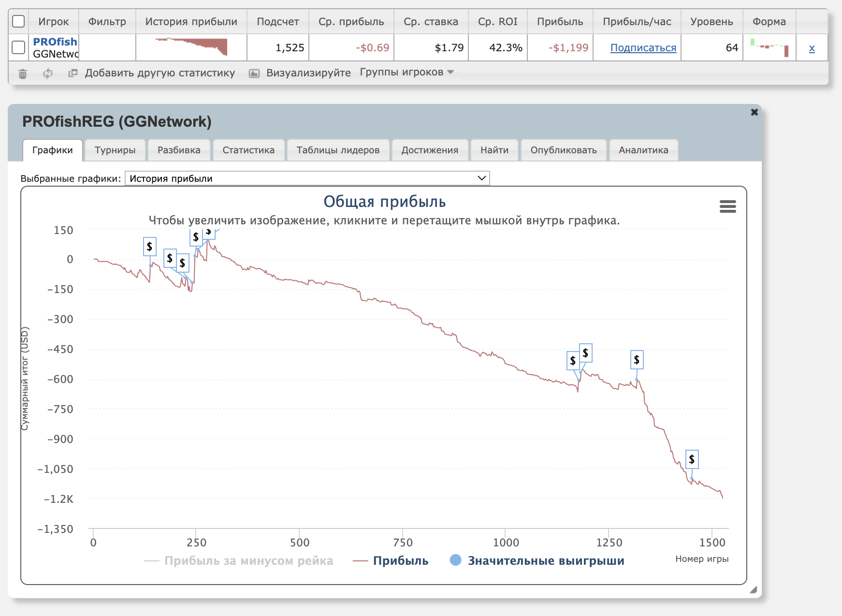The height and width of the screenshot is (616, 842).
Task: Remove player row with x link
Action: point(812,48)
